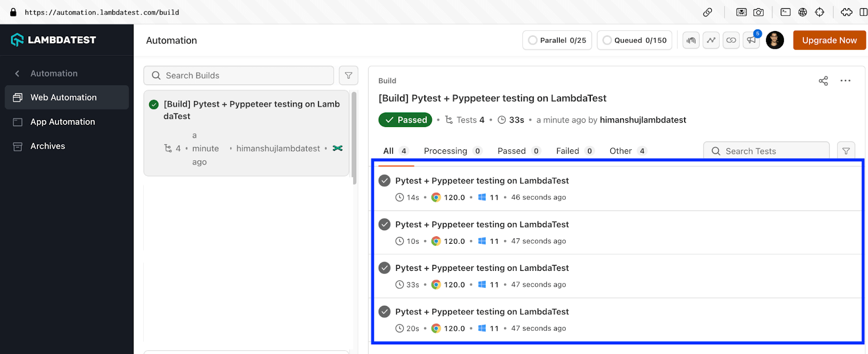
Task: Open the user profile avatar
Action: [x=775, y=40]
